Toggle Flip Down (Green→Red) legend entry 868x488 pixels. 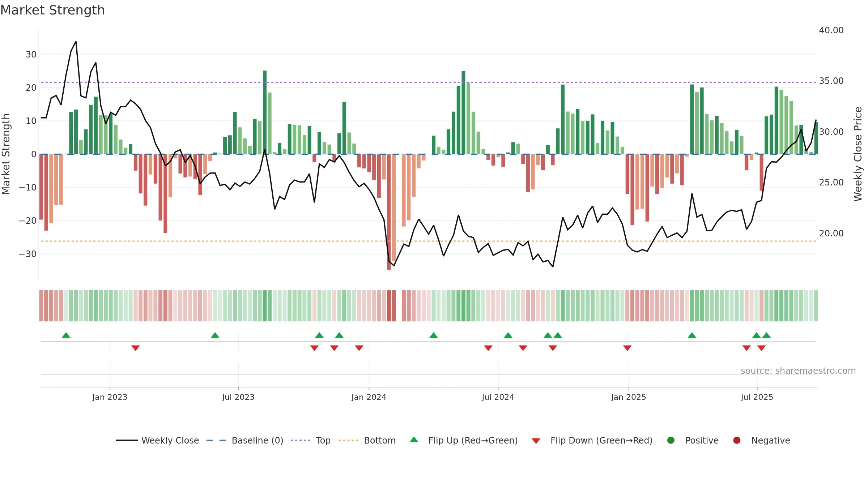coord(592,440)
